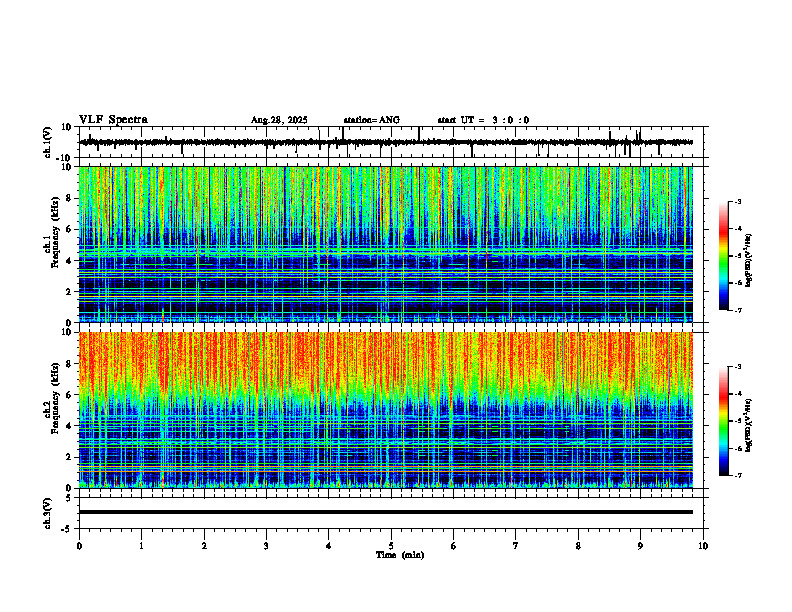The width and height of the screenshot is (792, 612).
Task: Click the time axis tick label 10
Action: point(703,546)
